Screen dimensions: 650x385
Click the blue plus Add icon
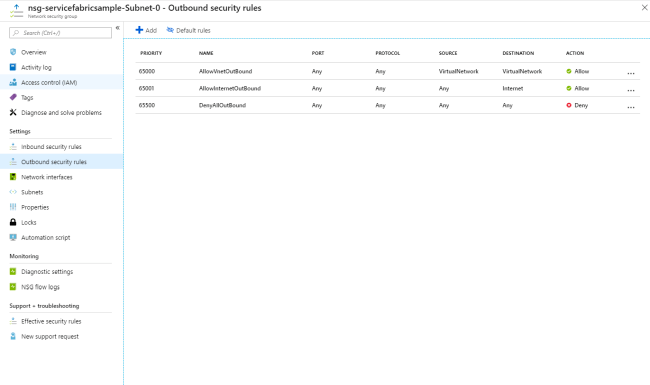[139, 30]
